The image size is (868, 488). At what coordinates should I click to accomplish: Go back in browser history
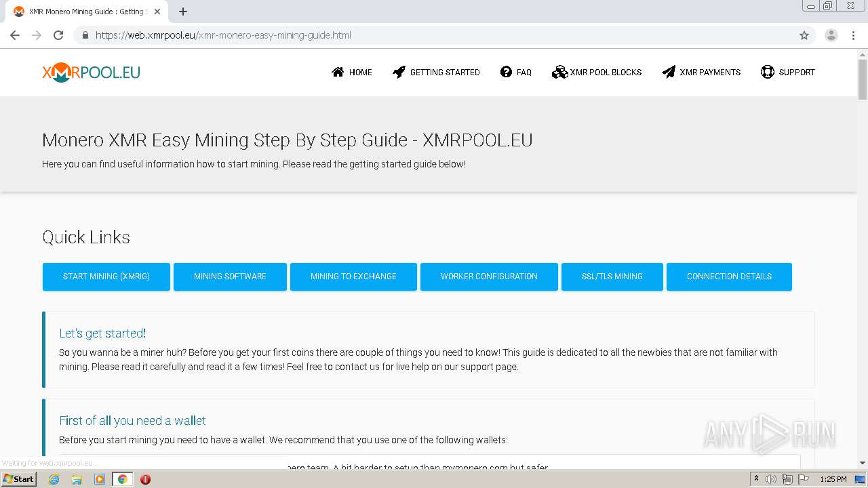15,35
